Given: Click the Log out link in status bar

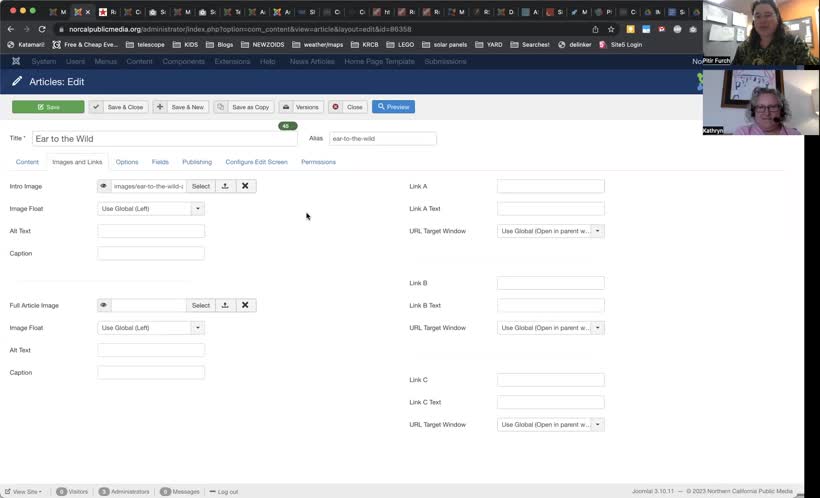Looking at the screenshot, I should 226,492.
